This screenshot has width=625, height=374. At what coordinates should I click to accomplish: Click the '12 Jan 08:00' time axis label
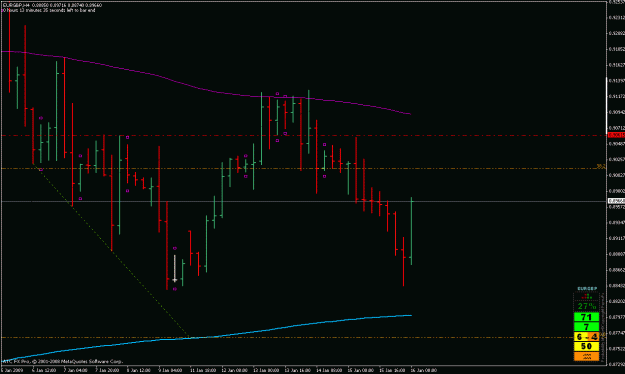click(x=234, y=370)
